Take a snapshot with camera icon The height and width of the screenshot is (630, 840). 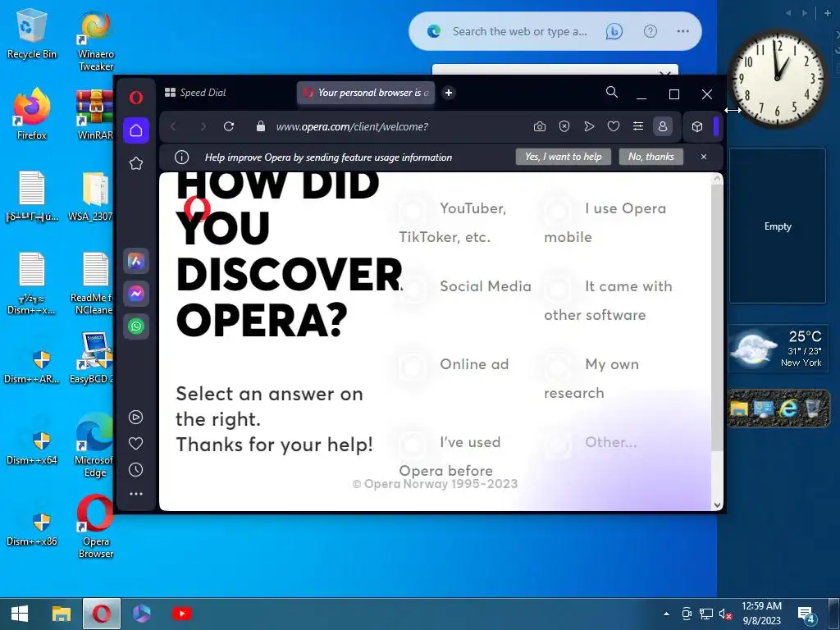click(540, 126)
